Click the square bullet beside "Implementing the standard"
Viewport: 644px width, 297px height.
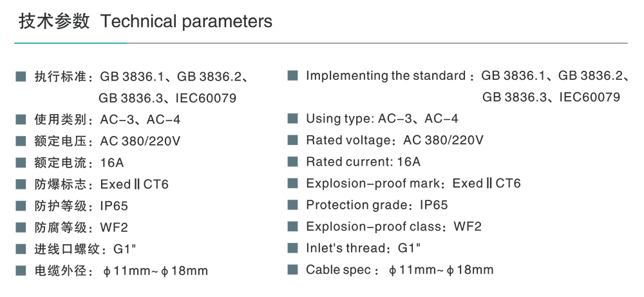click(293, 75)
